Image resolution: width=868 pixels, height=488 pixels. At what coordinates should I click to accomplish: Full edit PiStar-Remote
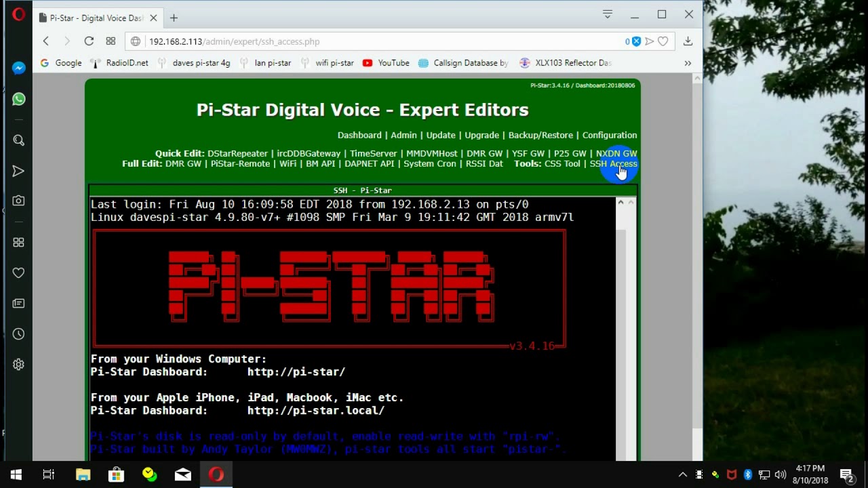pos(240,164)
